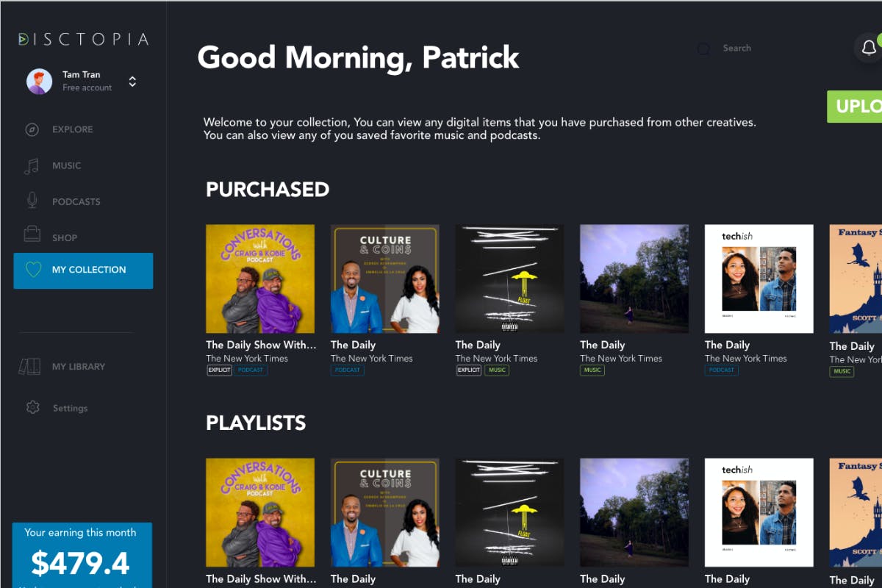Click the Settings gear icon
Viewport: 882px width, 588px height.
[32, 407]
